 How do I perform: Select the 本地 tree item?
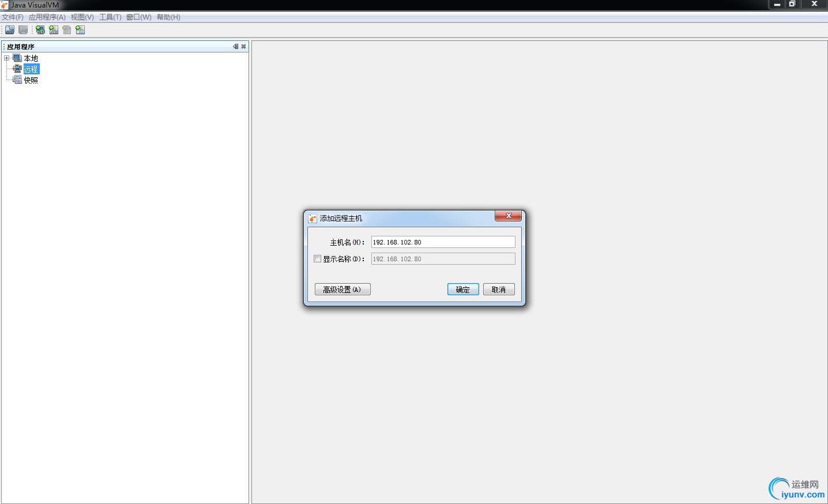[31, 58]
